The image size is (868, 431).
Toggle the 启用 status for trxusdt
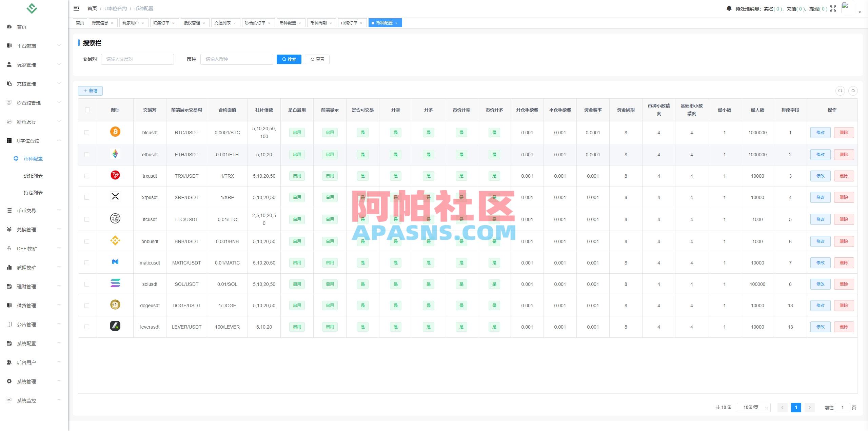click(296, 176)
